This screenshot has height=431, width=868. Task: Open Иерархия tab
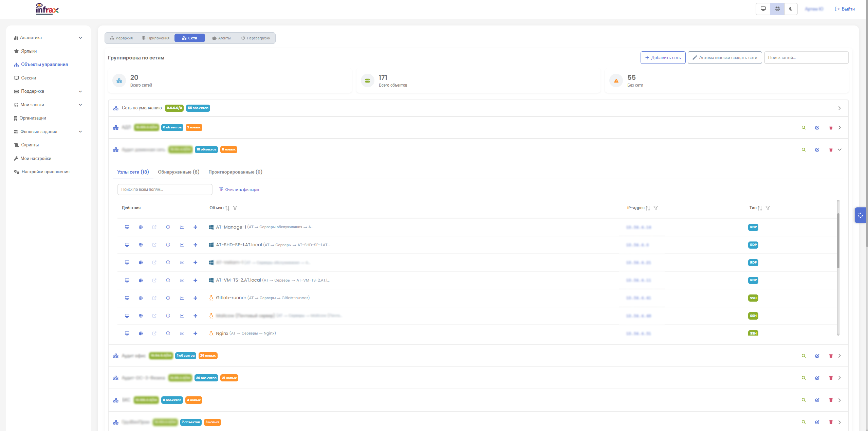121,38
